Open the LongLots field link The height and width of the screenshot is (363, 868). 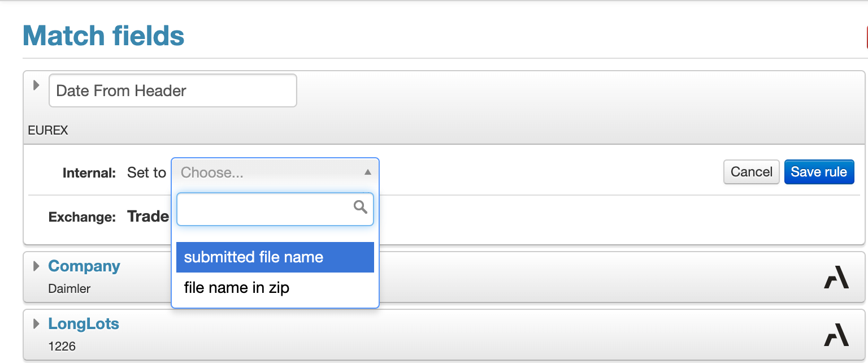(x=84, y=323)
